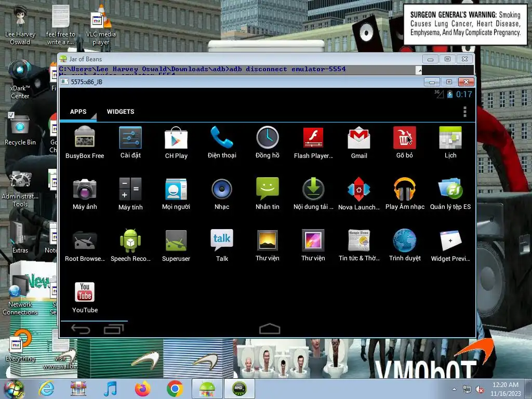Open Thư viện app with purple picture icon
532x399 pixels.
[x=313, y=246]
